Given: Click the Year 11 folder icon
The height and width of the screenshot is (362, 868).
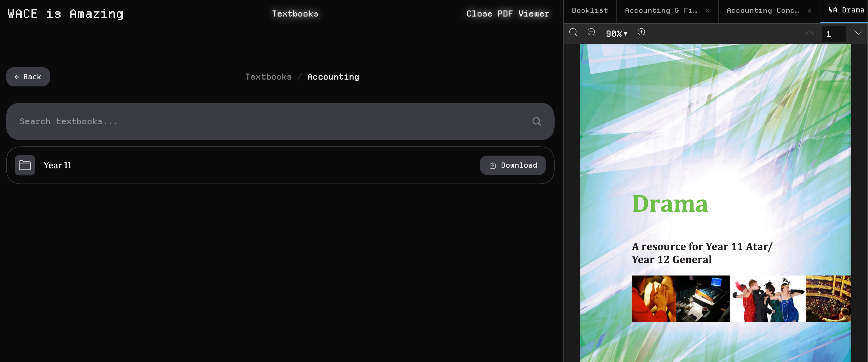Looking at the screenshot, I should (25, 165).
